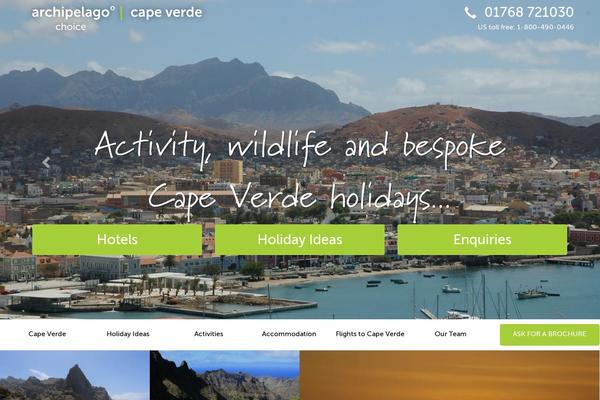Click the previous slide arrow on the carousel

coord(46,162)
